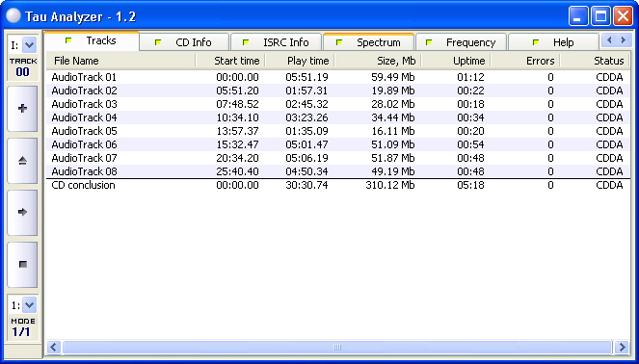Image resolution: width=639 pixels, height=364 pixels.
Task: Switch to the Tracks tab
Action: 92,40
